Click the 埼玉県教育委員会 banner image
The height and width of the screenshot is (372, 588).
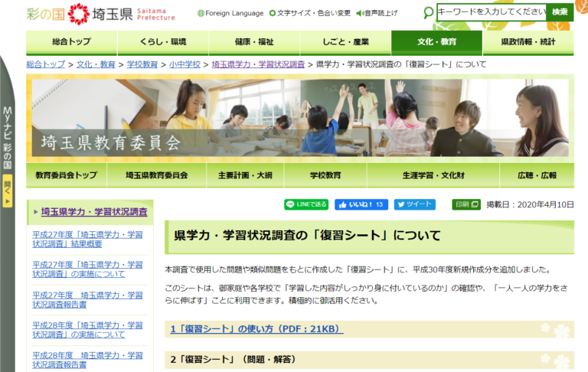(x=300, y=118)
